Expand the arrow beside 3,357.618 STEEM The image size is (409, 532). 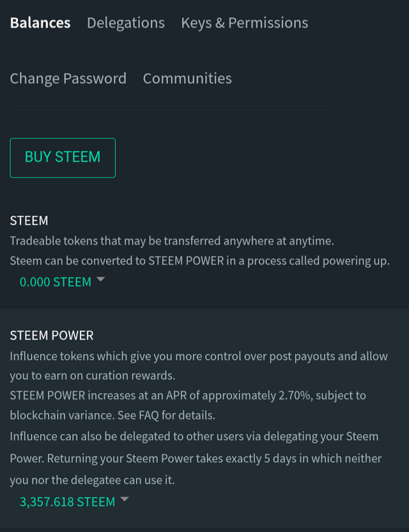(125, 499)
